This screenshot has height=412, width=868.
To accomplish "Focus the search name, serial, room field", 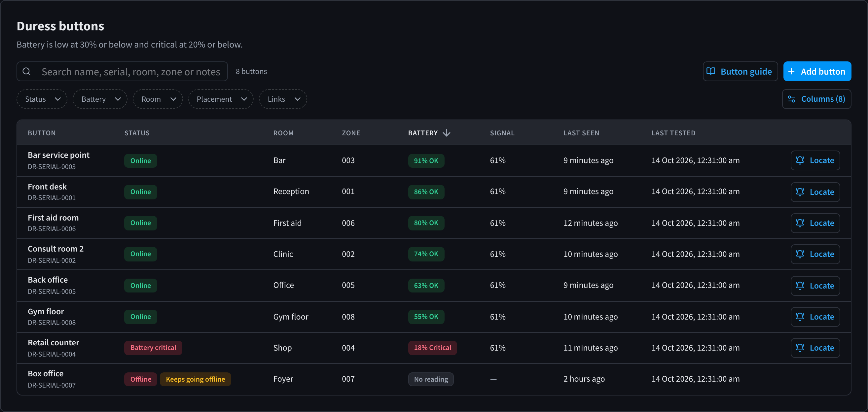I will click(x=122, y=71).
